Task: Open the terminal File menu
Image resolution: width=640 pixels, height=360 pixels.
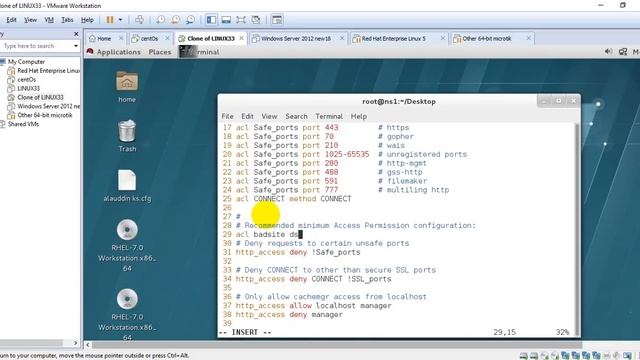Action: (x=227, y=116)
